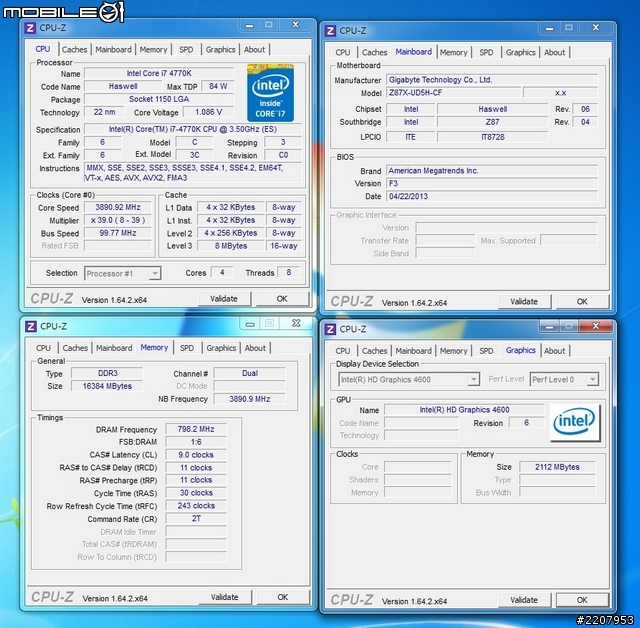The height and width of the screenshot is (628, 640).
Task: Click the Intel Core i7 logo badge
Action: point(270,93)
